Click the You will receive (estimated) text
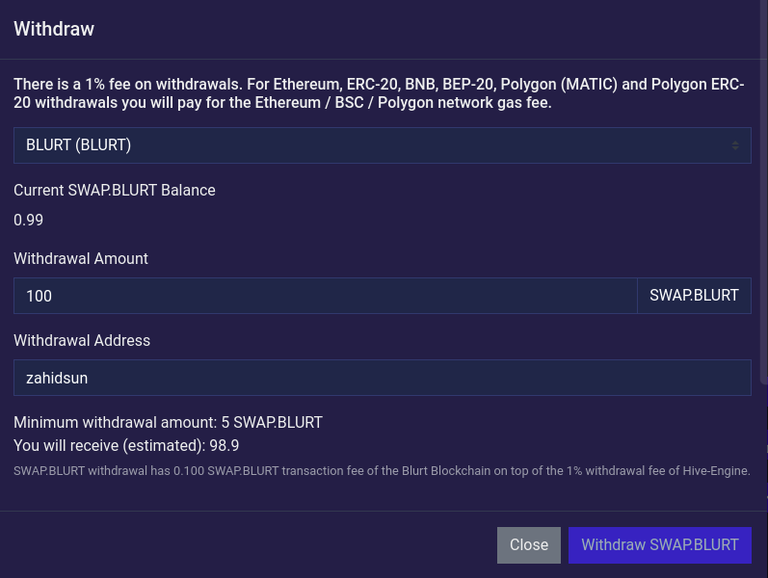This screenshot has width=768, height=578. click(x=110, y=445)
